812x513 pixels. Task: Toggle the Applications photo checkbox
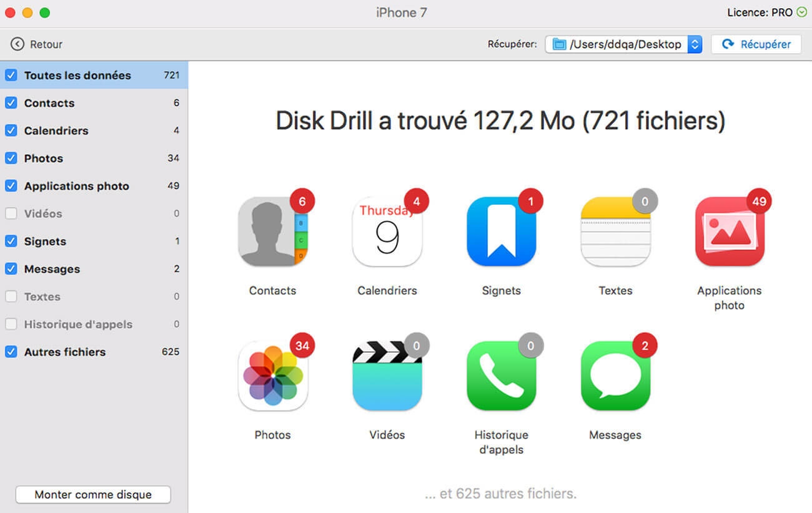tap(11, 186)
